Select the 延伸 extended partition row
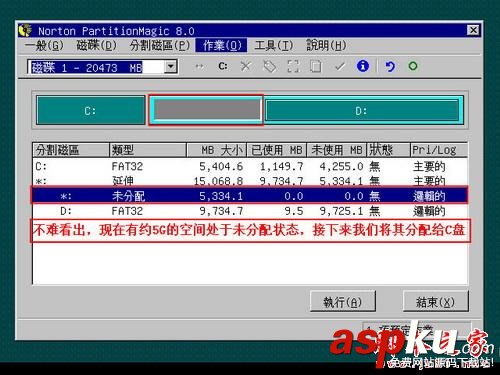The width and height of the screenshot is (500, 375). click(250, 181)
